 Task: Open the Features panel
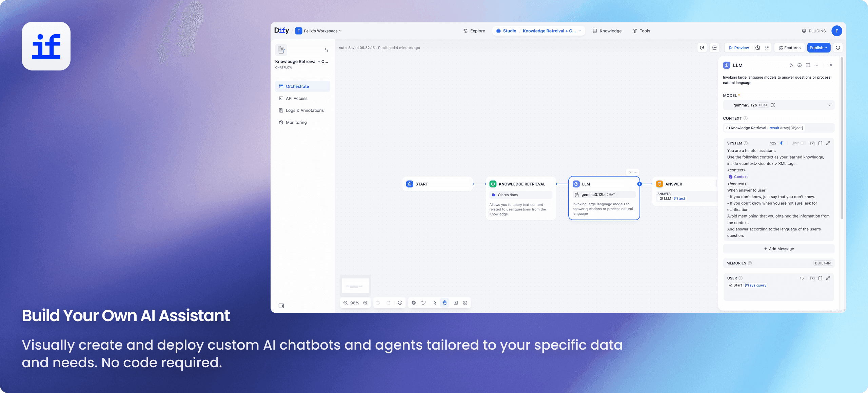click(790, 48)
